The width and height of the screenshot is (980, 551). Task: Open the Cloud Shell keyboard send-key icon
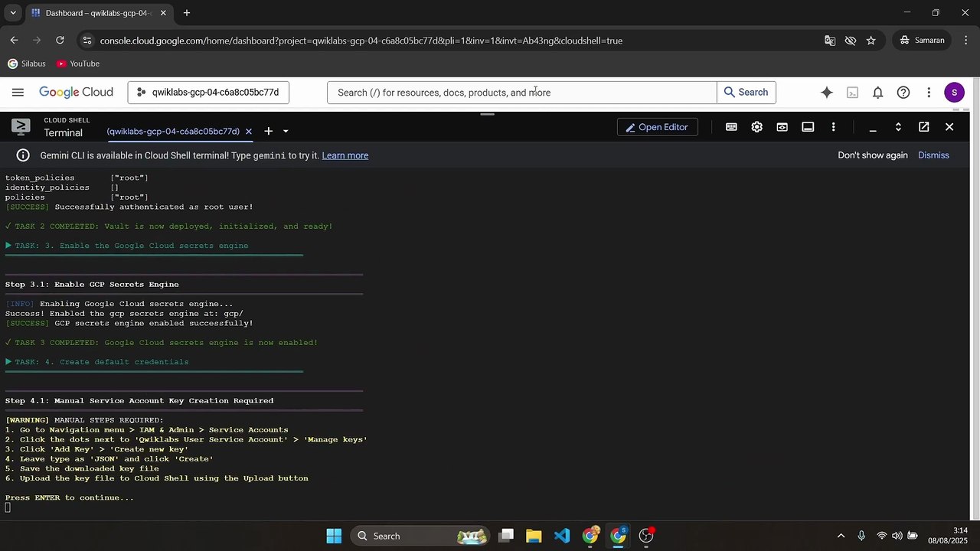point(731,127)
